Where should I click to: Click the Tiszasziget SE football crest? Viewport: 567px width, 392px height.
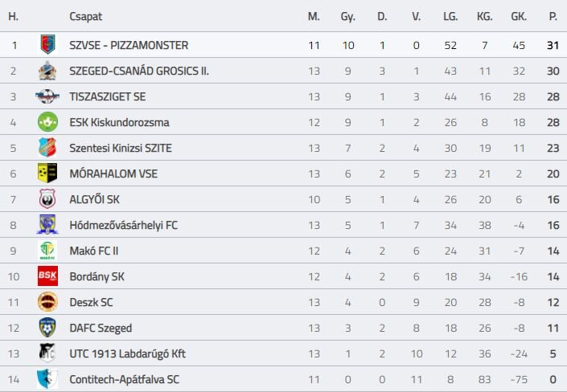[x=47, y=96]
